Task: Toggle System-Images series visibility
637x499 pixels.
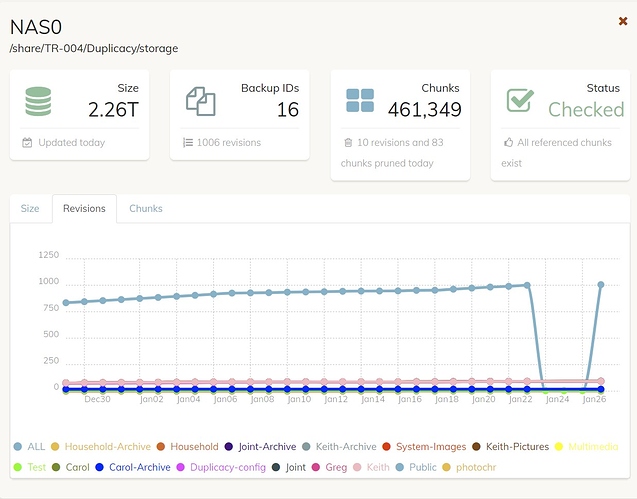Action: point(424,447)
